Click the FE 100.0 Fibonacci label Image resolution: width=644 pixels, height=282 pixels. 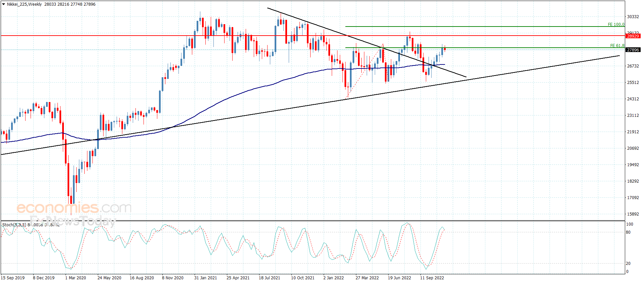click(x=616, y=25)
